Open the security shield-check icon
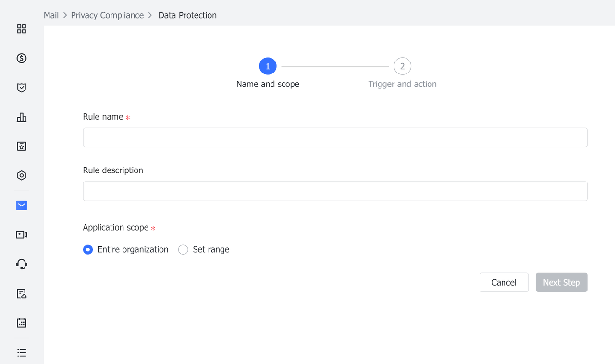This screenshot has width=615, height=364. [x=22, y=88]
